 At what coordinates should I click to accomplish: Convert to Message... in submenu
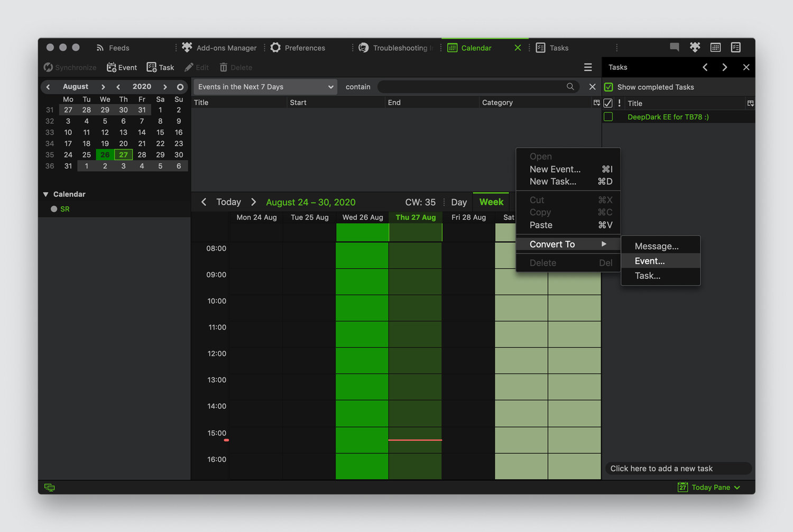(661, 246)
